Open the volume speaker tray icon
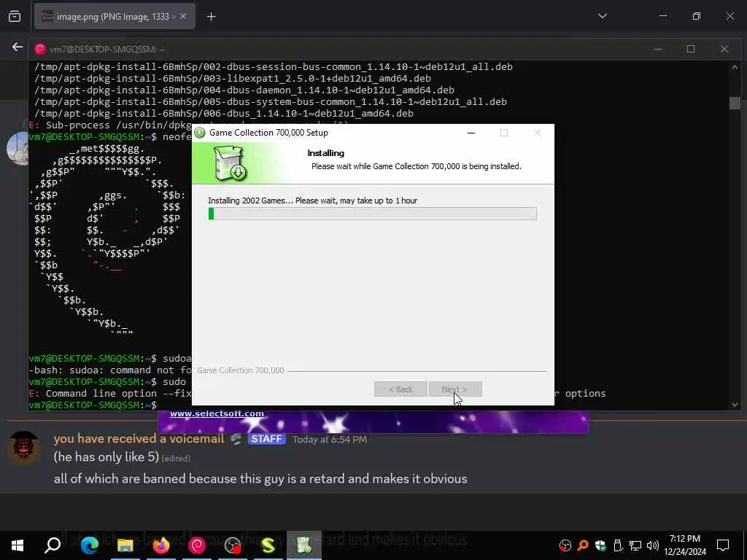Screen dimensions: 747x560 pyautogui.click(x=653, y=545)
